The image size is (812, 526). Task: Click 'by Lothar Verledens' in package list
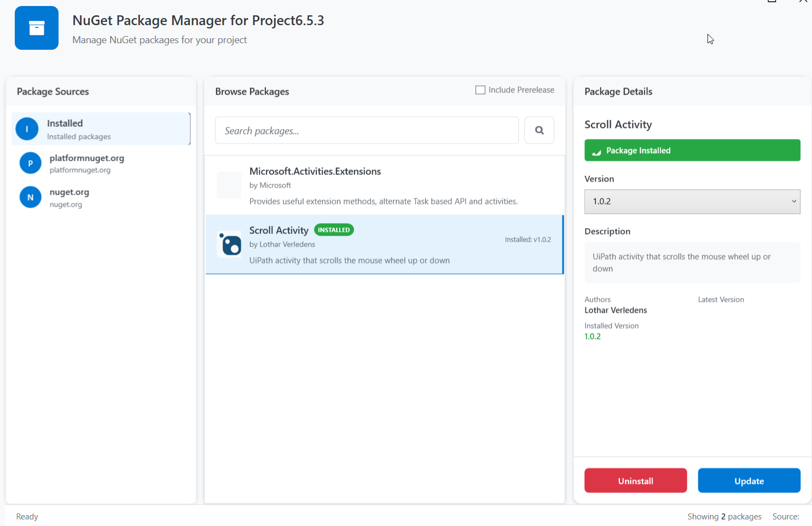pos(282,244)
